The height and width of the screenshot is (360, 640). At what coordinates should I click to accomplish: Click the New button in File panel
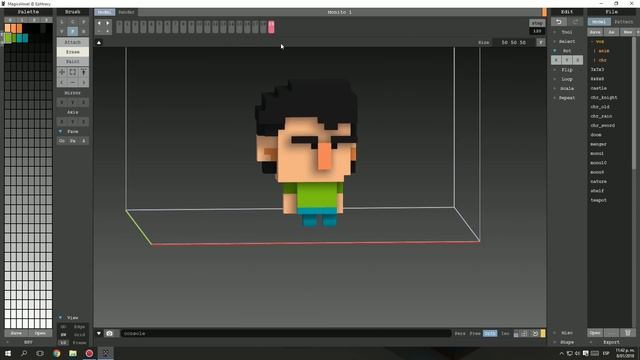(627, 32)
